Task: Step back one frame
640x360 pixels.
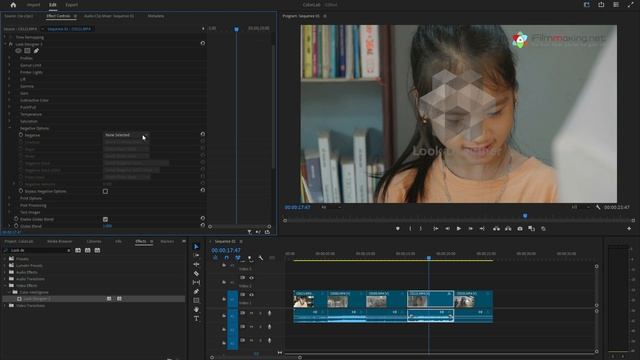Action: pos(447,229)
